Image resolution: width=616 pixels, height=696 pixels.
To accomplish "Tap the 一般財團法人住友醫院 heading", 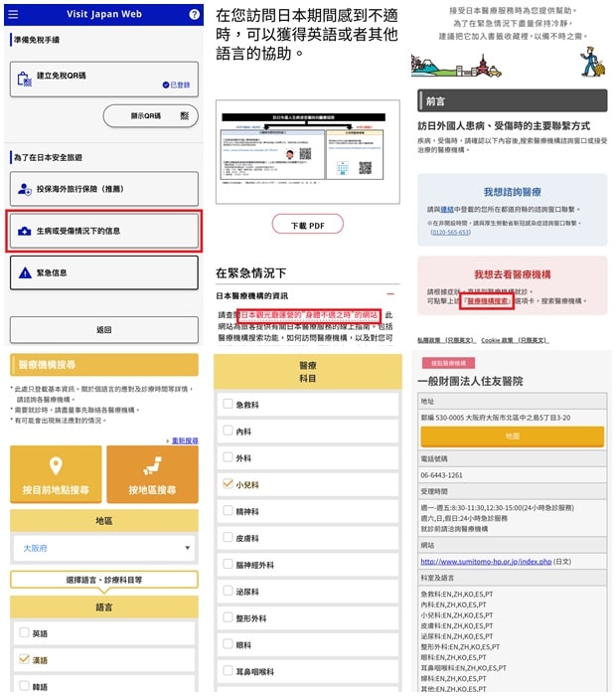I will [x=470, y=381].
